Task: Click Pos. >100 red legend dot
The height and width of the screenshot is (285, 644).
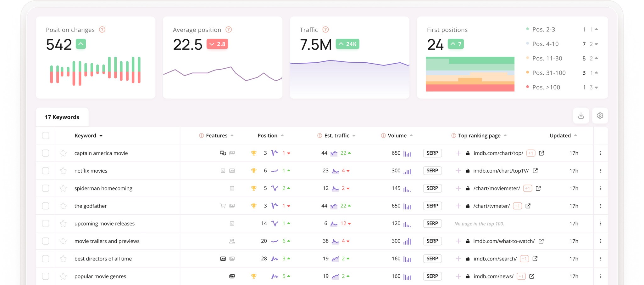Action: pyautogui.click(x=527, y=87)
